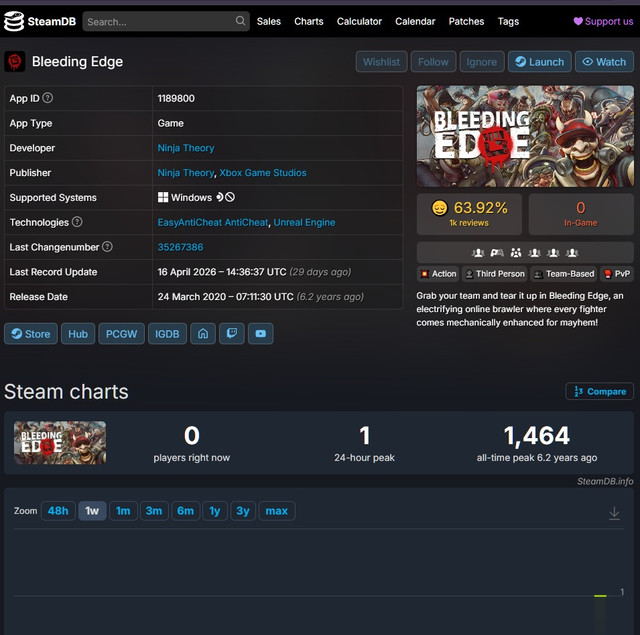Click the purple heart Support us icon

coord(578,21)
